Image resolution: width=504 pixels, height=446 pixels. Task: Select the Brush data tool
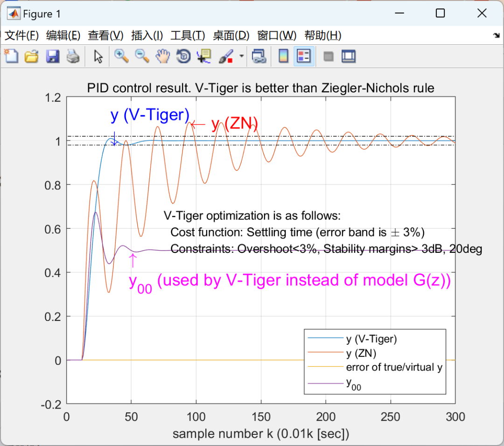(x=226, y=56)
